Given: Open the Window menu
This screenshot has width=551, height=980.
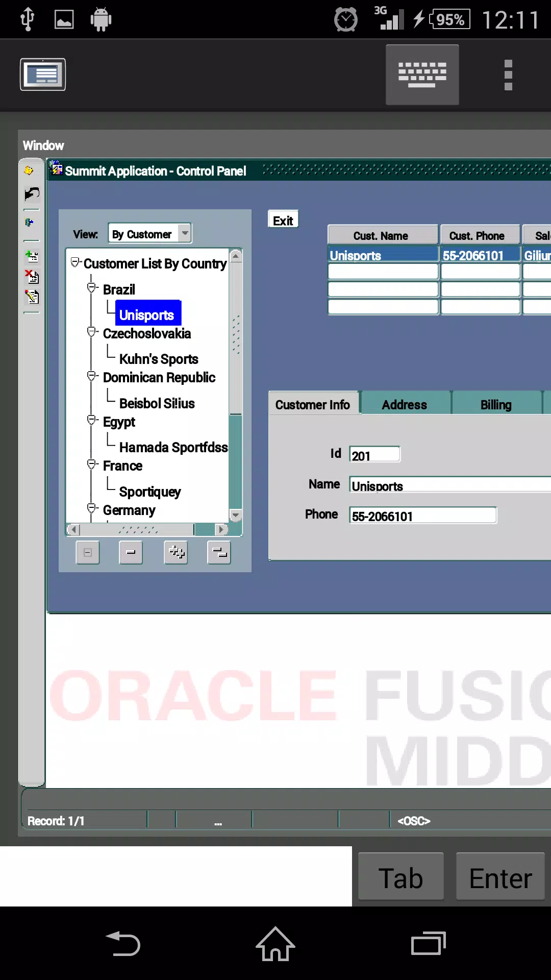Looking at the screenshot, I should pos(43,145).
